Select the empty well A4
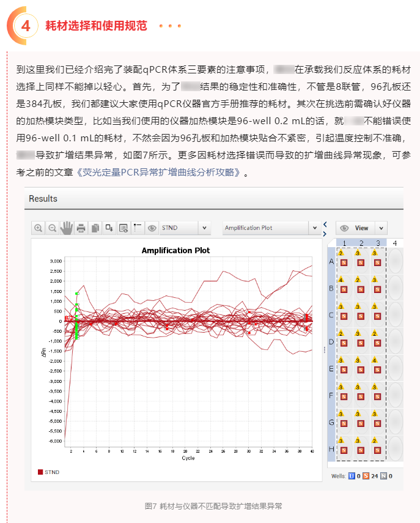This screenshot has height=523, width=420. point(396,261)
